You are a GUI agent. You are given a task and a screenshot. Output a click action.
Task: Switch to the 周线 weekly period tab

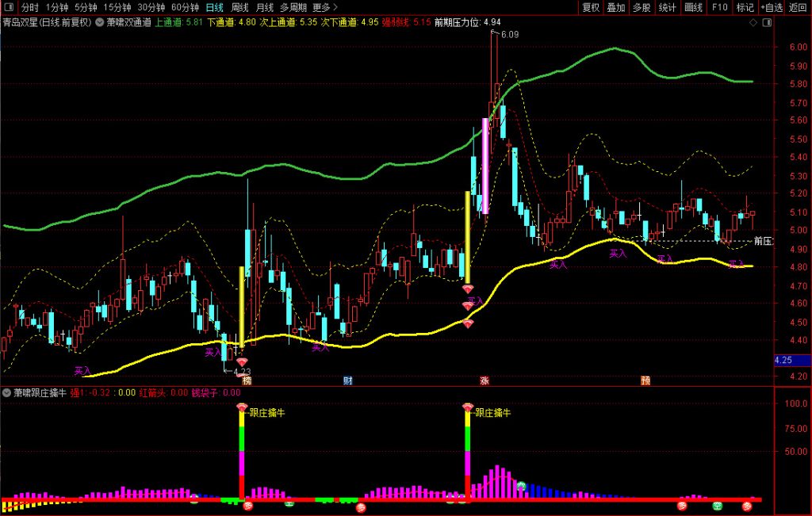[239, 8]
